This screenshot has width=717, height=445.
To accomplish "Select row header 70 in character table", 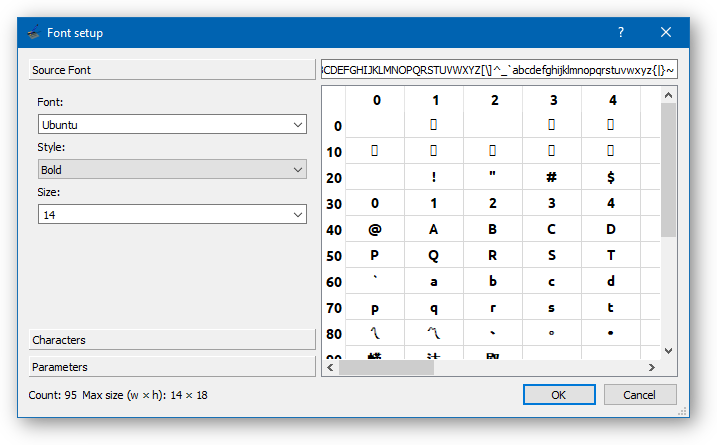I will 334,308.
